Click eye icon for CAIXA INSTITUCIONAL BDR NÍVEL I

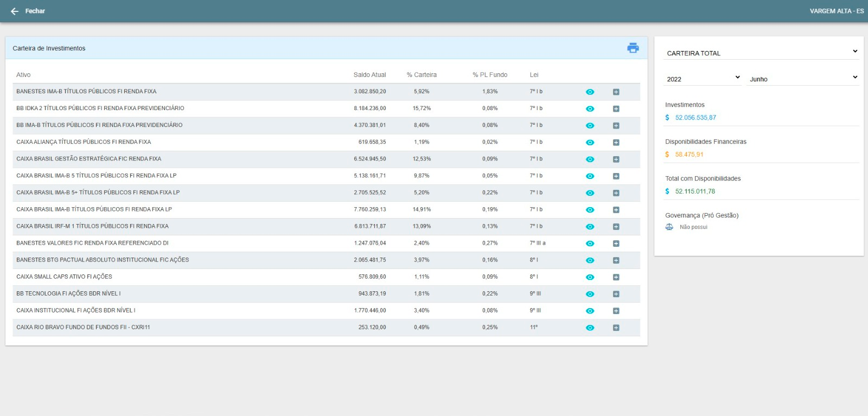590,310
